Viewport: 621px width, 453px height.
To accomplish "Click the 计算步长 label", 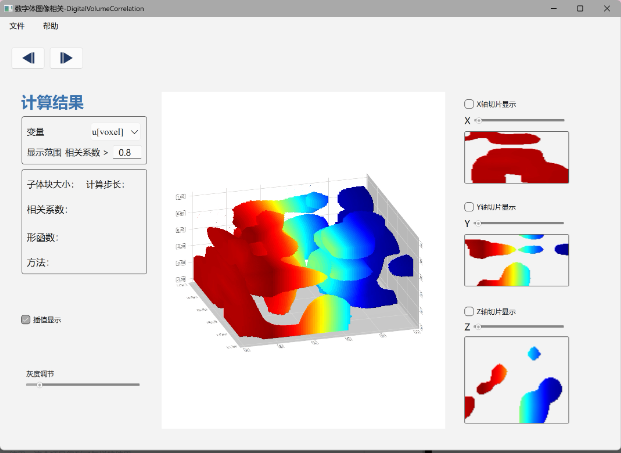I will click(x=105, y=185).
